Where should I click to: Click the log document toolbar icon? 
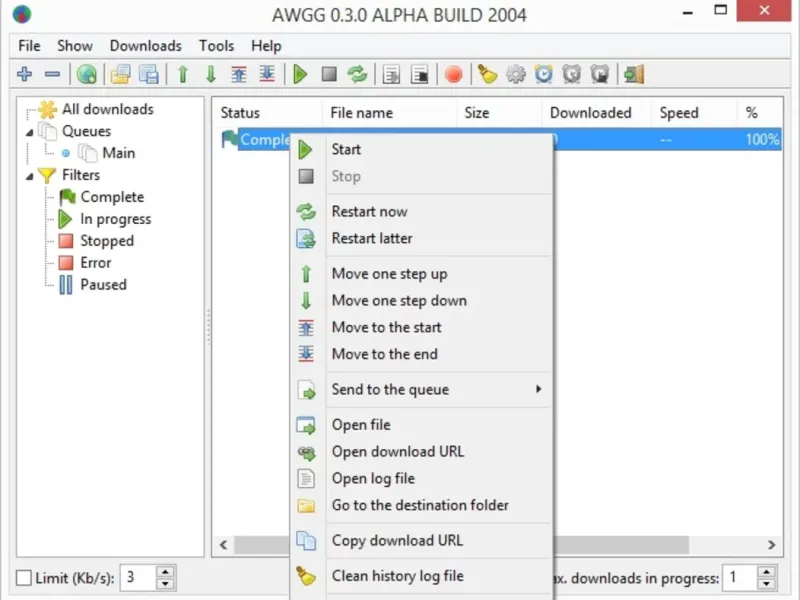391,74
